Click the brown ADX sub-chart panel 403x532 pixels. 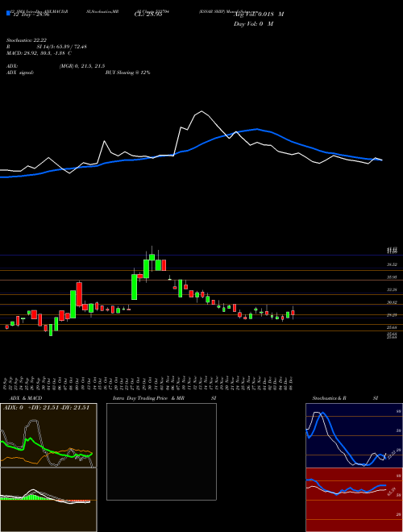click(48, 435)
